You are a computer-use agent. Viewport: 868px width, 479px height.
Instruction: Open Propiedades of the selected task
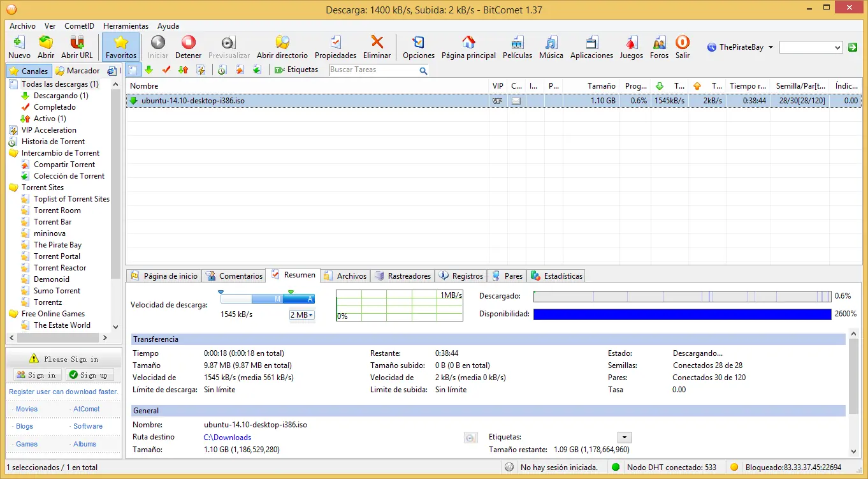point(336,47)
